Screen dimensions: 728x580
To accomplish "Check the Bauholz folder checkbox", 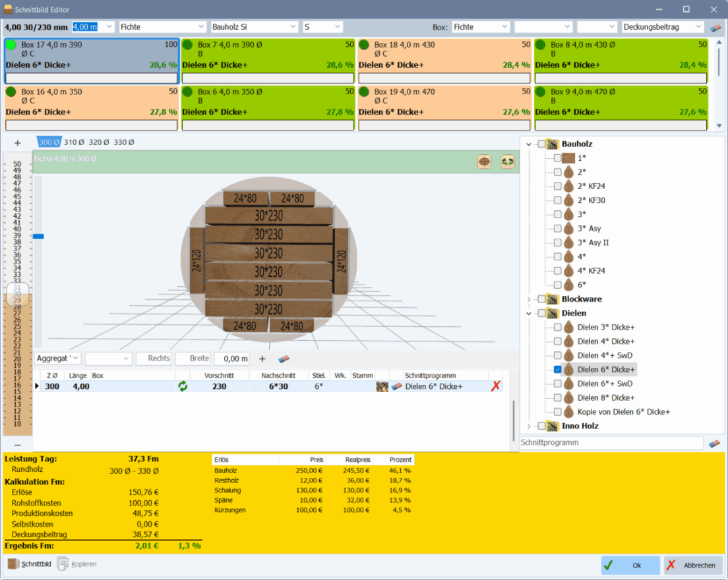I will [x=541, y=144].
